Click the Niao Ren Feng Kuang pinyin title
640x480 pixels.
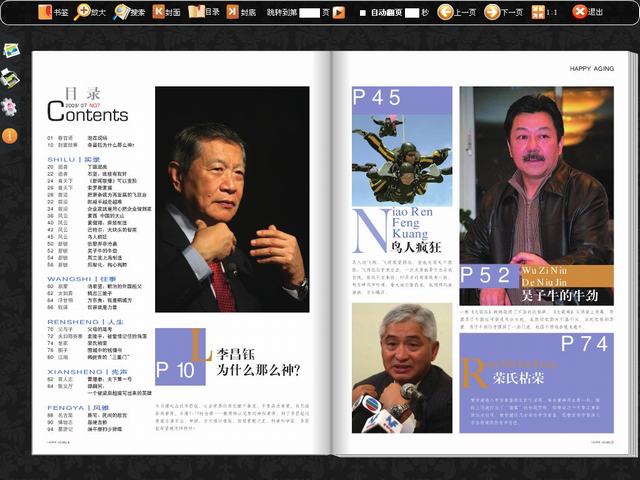412,223
